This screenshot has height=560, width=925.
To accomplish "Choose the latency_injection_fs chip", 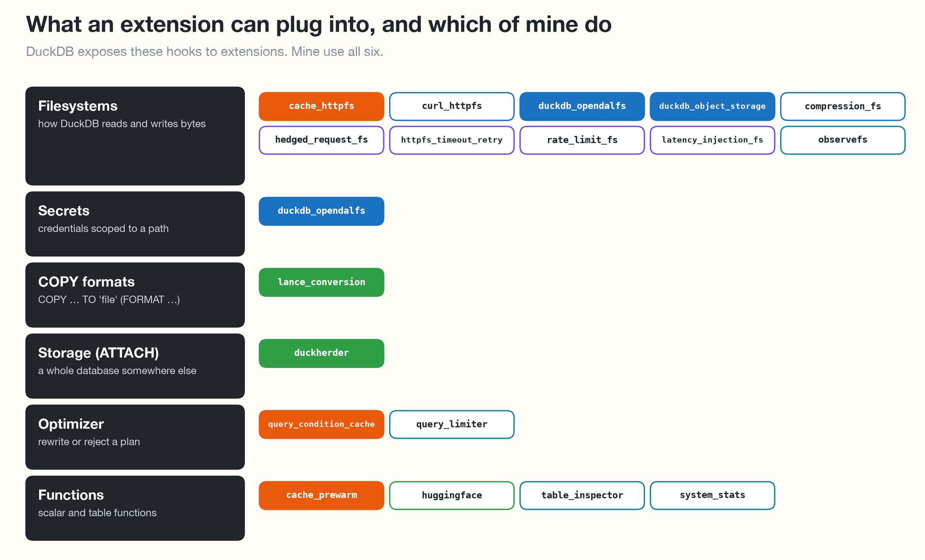I will point(712,140).
